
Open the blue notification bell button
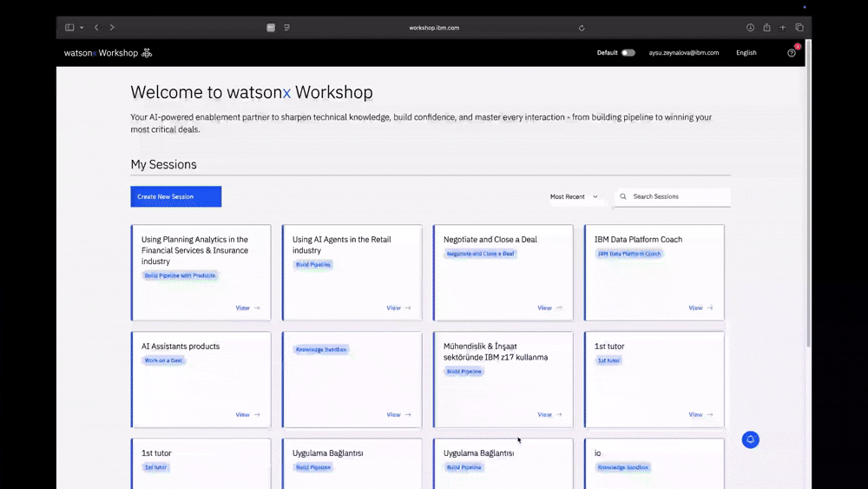[x=751, y=439]
